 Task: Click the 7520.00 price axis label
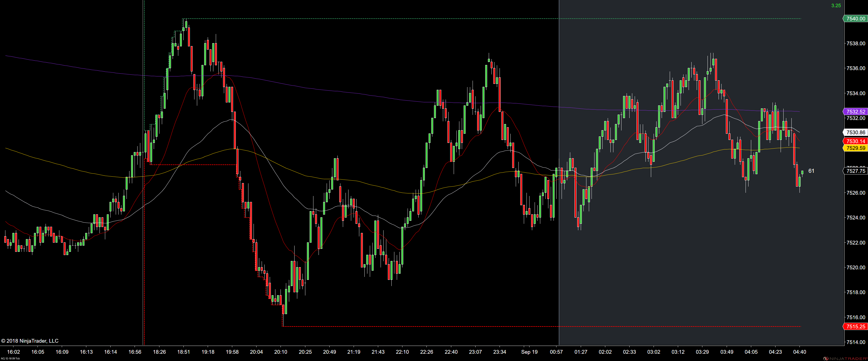coord(856,268)
